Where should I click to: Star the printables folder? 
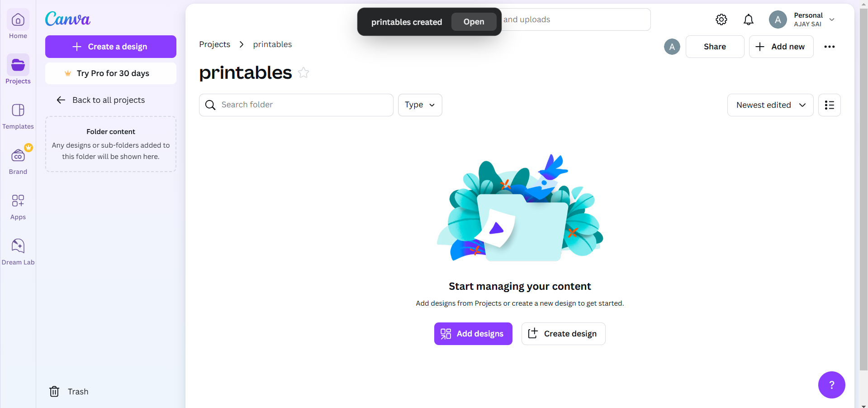(x=304, y=73)
